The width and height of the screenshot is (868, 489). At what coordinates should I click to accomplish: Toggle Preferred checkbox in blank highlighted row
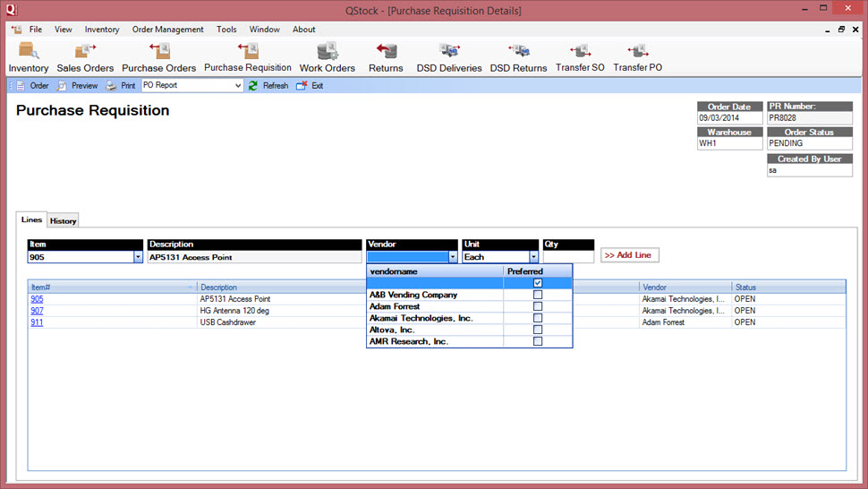coord(538,283)
